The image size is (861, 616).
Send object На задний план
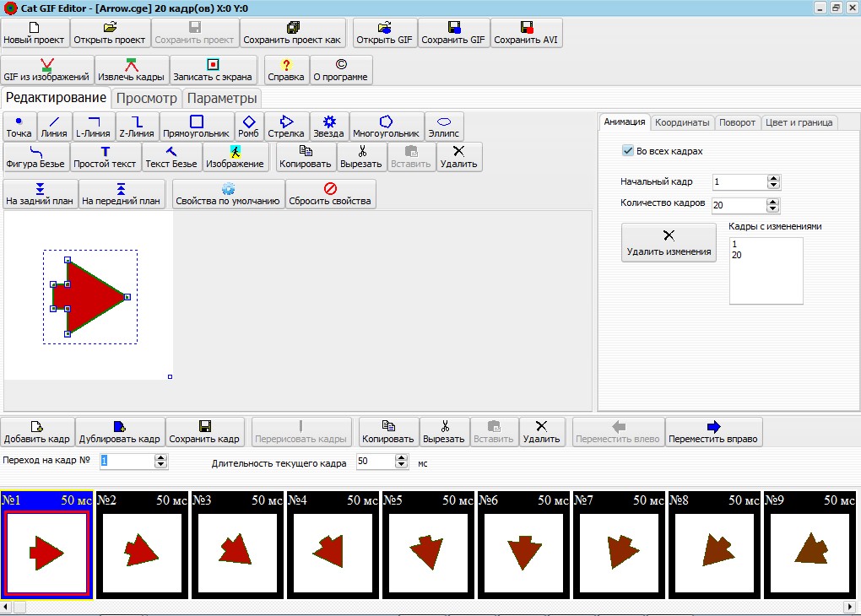pyautogui.click(x=40, y=194)
